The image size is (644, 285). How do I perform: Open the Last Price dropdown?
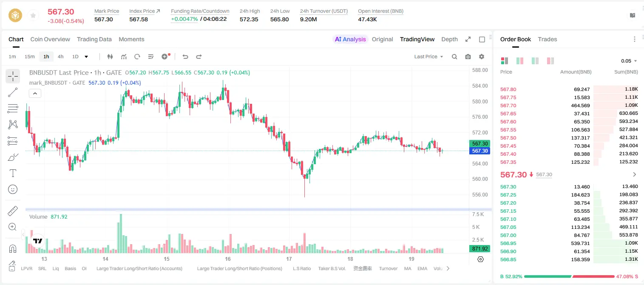click(428, 57)
